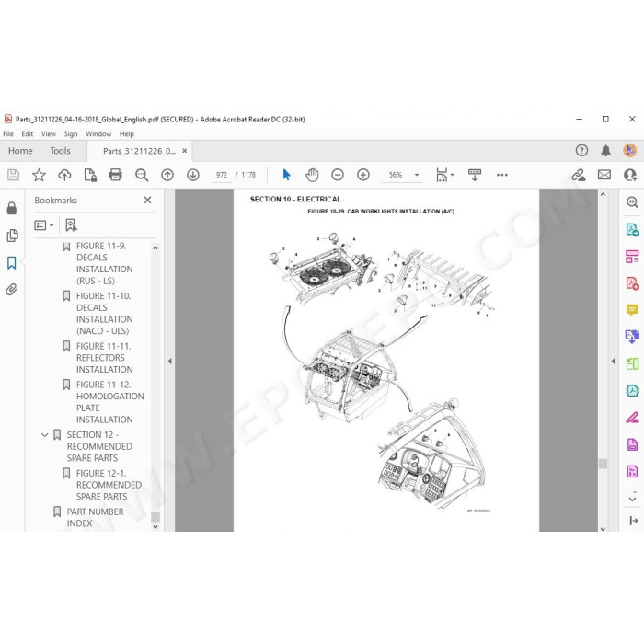The image size is (644, 644).
Task: Zoom out with the minus button
Action: click(x=338, y=175)
